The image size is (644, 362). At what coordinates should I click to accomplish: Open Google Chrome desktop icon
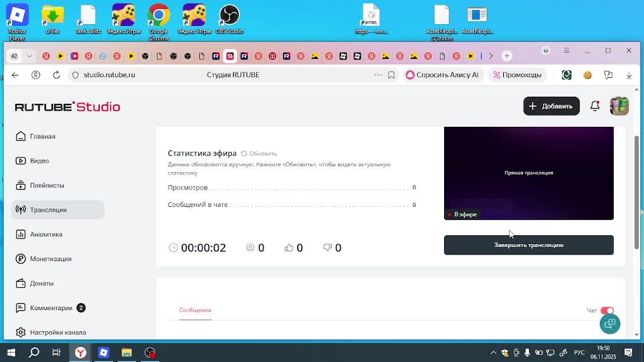(159, 22)
